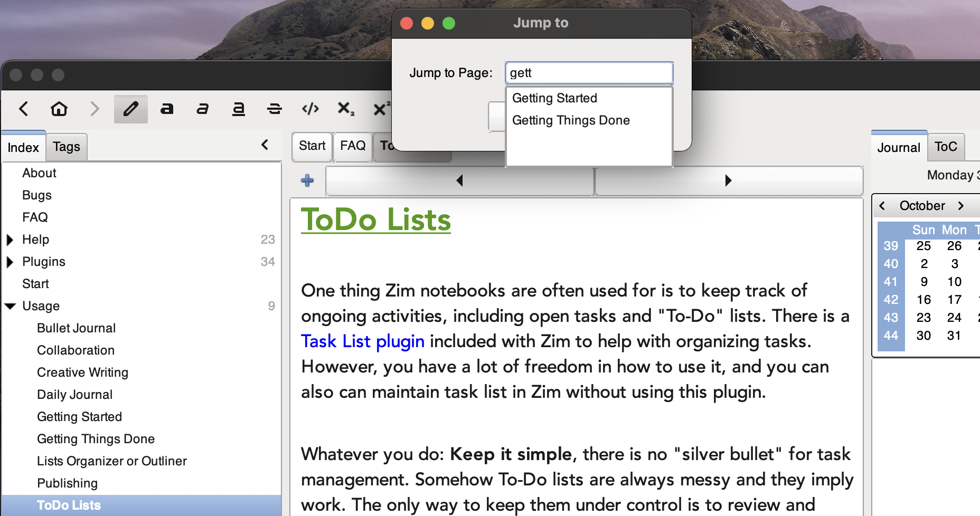Collapse the Usage tree section

tap(10, 306)
